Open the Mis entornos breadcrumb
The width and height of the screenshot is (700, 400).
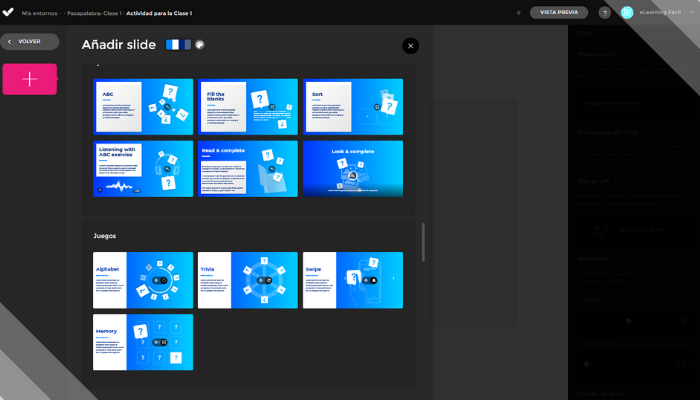tap(39, 13)
